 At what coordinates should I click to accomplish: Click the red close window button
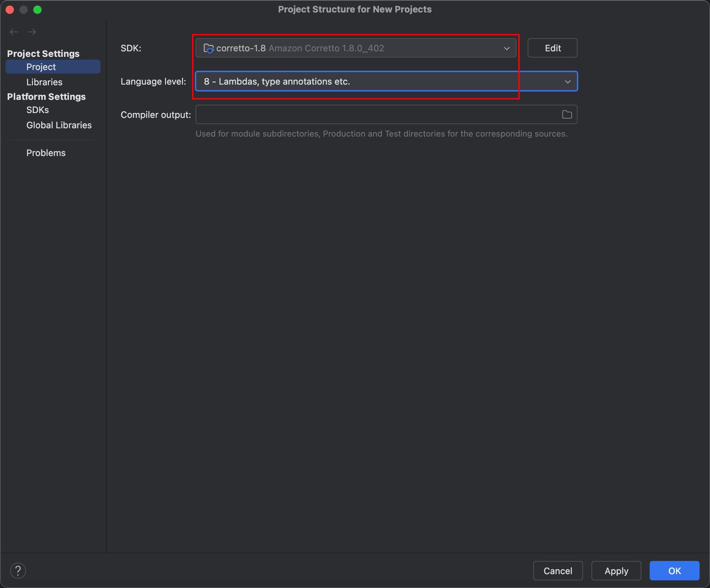pos(10,10)
